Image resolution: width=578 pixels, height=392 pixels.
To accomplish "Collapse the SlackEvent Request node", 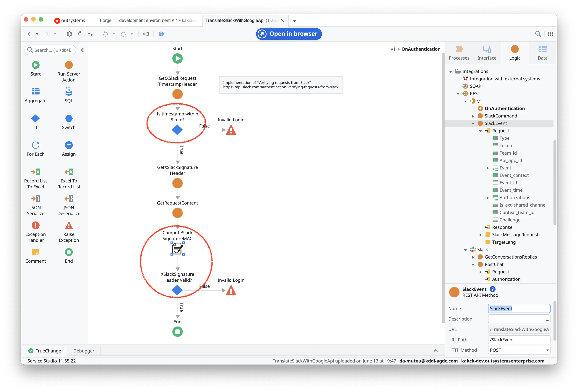I will (480, 131).
